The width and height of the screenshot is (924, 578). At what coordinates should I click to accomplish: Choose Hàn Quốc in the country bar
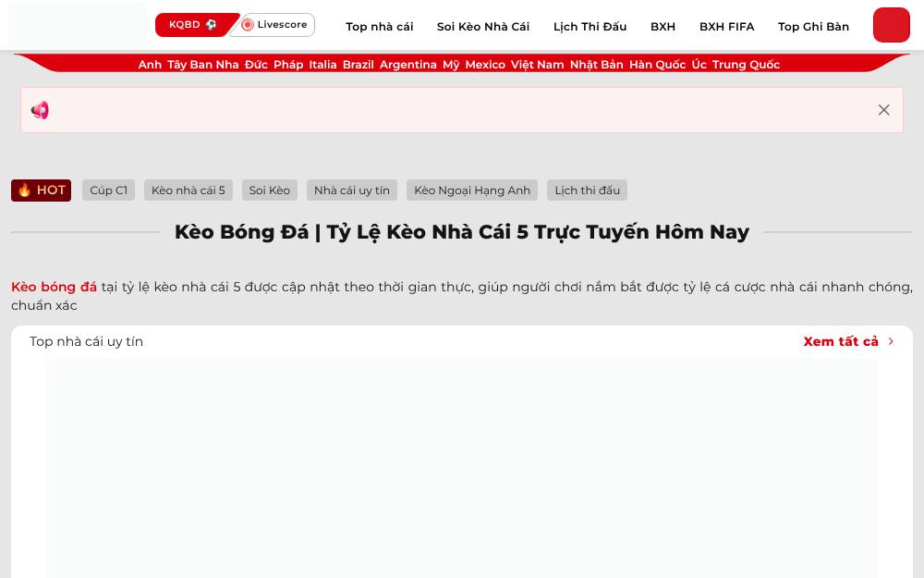(x=658, y=65)
